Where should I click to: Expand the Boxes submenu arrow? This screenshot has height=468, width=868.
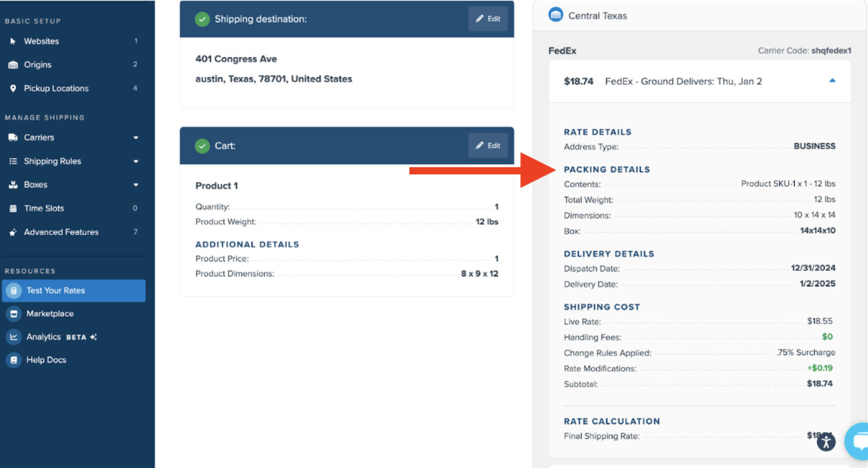(135, 185)
